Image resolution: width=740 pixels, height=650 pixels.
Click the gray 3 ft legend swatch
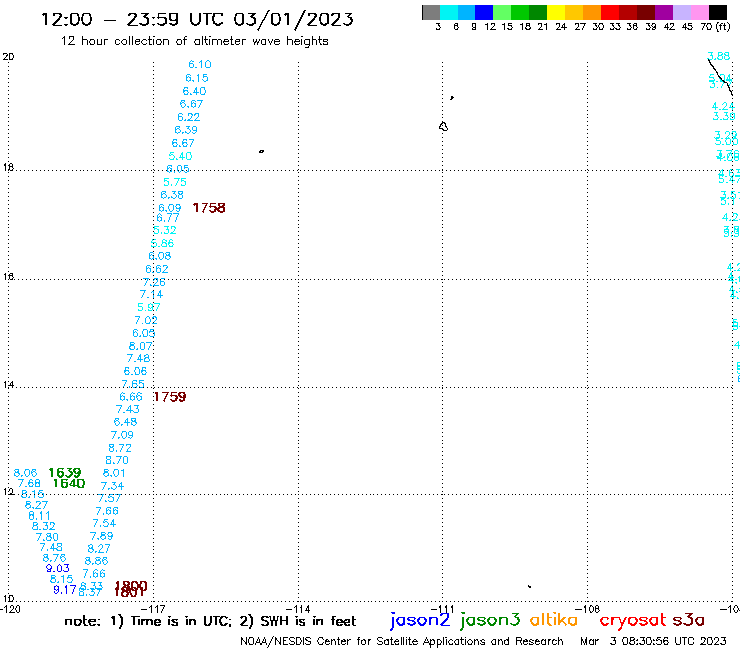click(x=431, y=12)
